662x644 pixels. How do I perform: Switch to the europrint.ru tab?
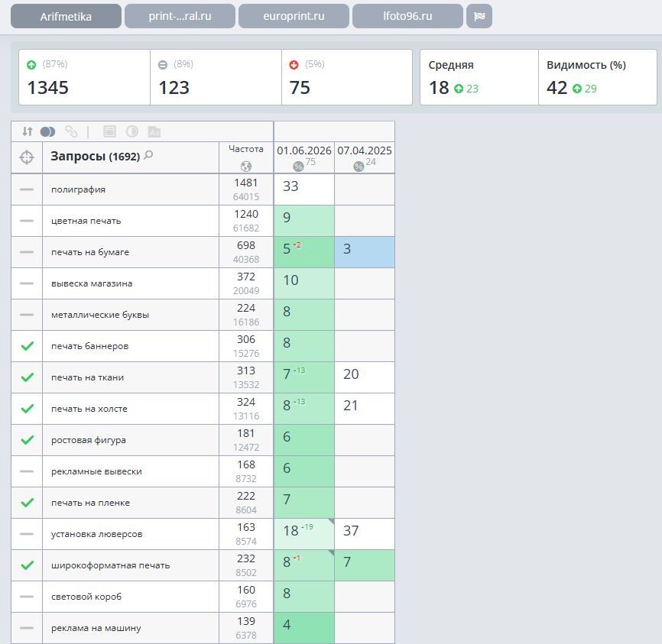[x=294, y=16]
